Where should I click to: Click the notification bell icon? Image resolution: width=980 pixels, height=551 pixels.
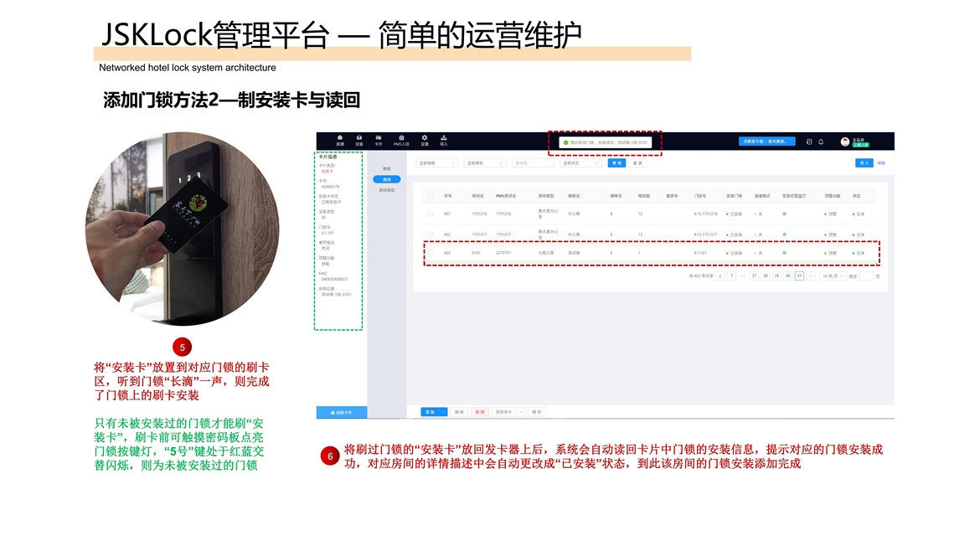821,142
